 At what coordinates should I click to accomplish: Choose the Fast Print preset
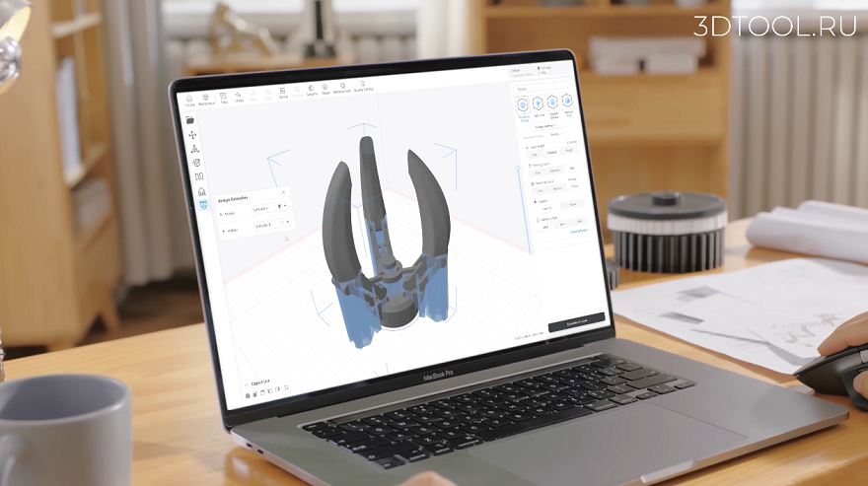[x=539, y=107]
